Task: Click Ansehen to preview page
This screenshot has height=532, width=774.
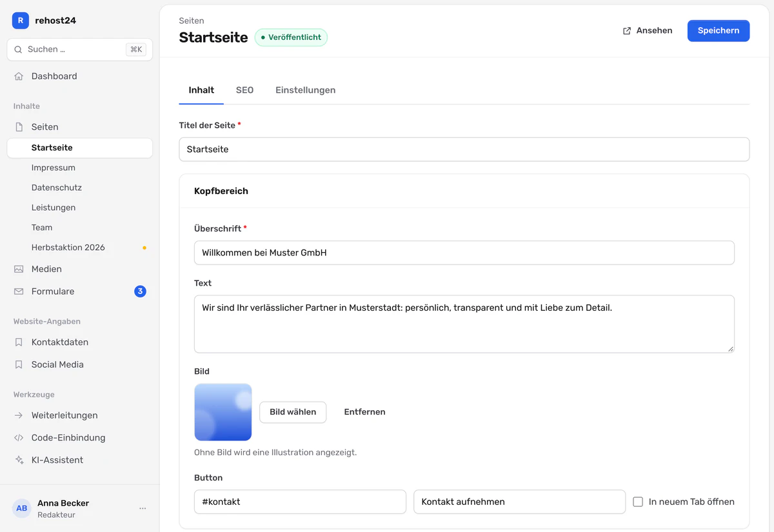Action: coord(648,31)
